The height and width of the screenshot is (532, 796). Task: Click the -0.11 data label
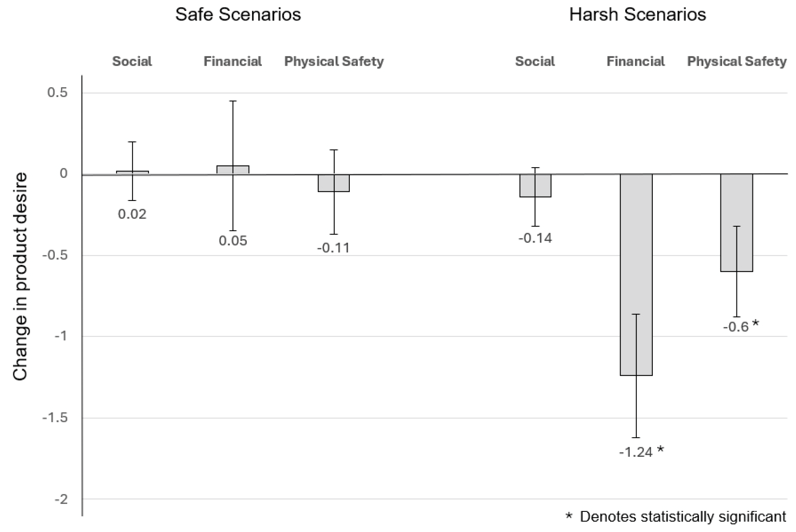coord(333,248)
